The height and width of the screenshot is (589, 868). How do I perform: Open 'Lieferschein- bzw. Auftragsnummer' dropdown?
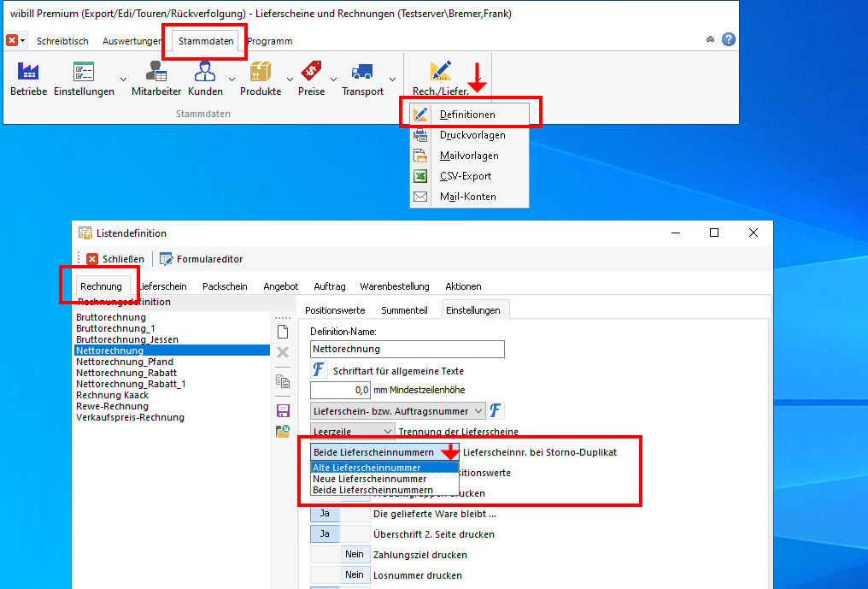478,411
